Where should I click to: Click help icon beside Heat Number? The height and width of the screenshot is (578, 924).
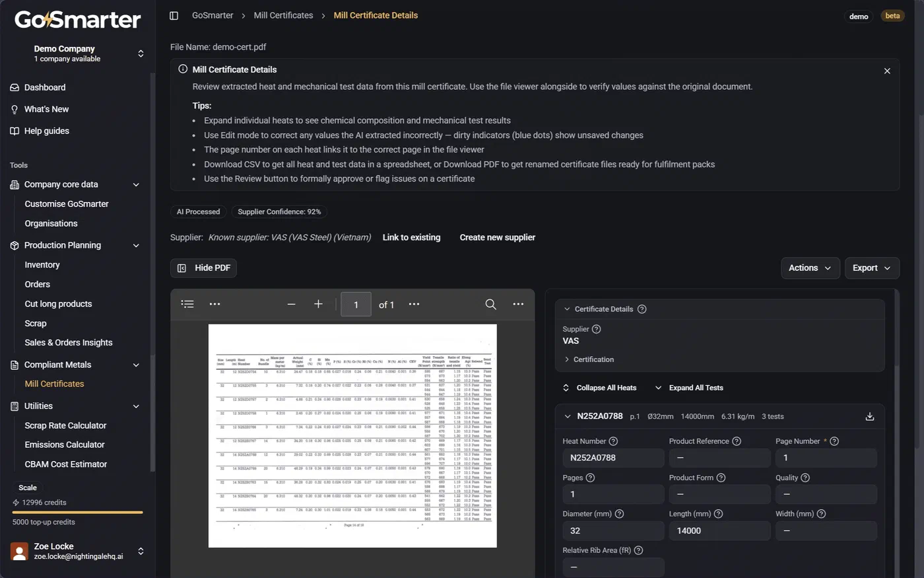(x=613, y=441)
